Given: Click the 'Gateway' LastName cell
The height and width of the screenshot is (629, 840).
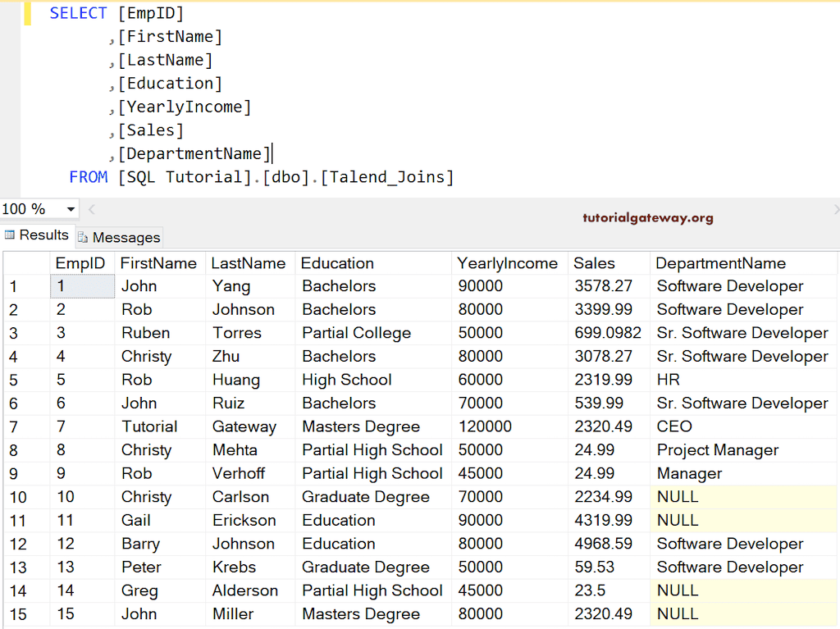Looking at the screenshot, I should pyautogui.click(x=250, y=426).
